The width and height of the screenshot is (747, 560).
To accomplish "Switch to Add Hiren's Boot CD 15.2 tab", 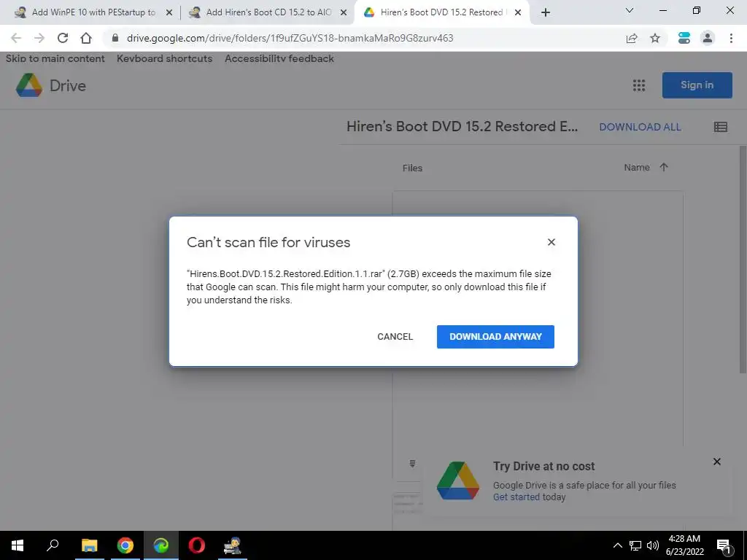I will 268,12.
